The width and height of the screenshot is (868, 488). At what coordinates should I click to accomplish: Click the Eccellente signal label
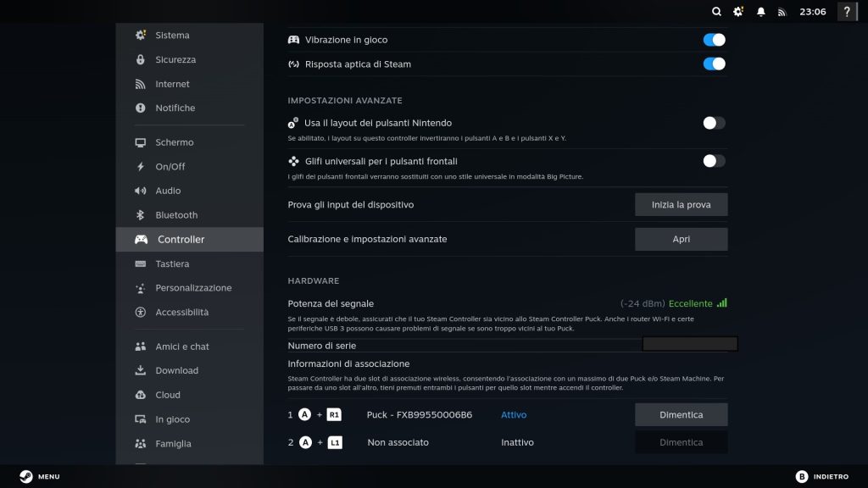tap(690, 303)
